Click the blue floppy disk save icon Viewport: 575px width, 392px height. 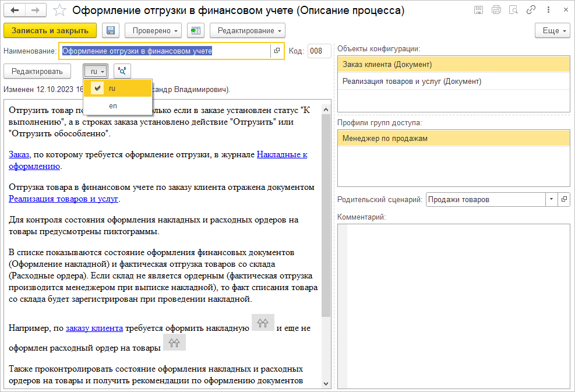pyautogui.click(x=111, y=31)
